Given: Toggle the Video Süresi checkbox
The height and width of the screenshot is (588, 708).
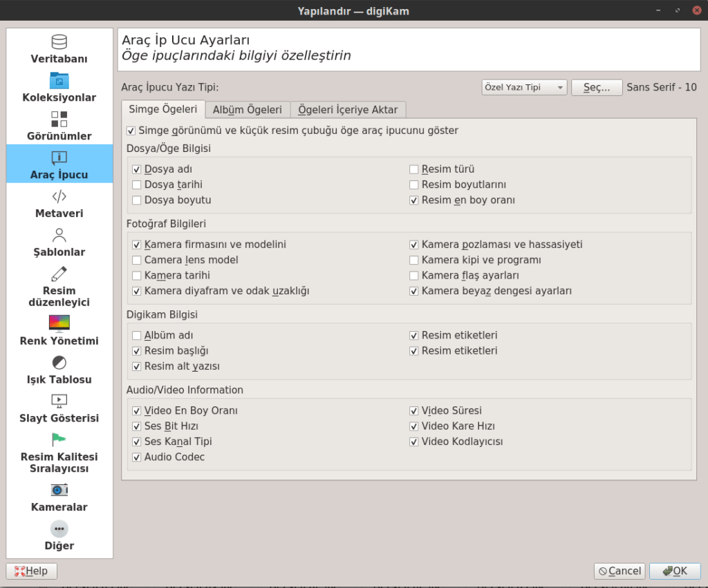Looking at the screenshot, I should [x=413, y=410].
